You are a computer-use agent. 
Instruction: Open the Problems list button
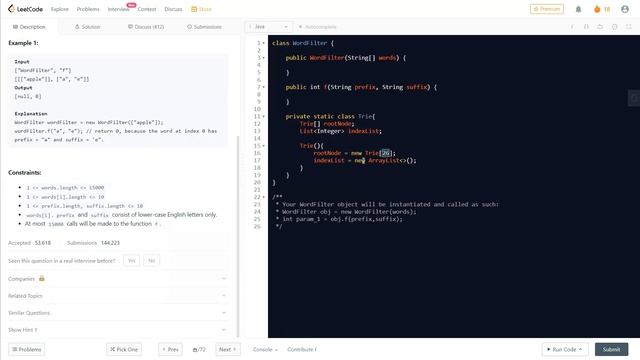[x=27, y=349]
